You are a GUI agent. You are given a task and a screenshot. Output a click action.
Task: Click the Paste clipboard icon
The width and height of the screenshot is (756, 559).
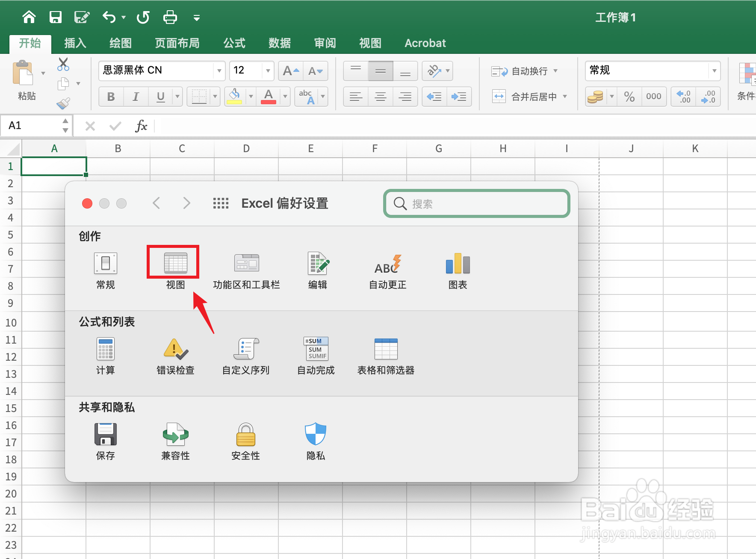(23, 73)
